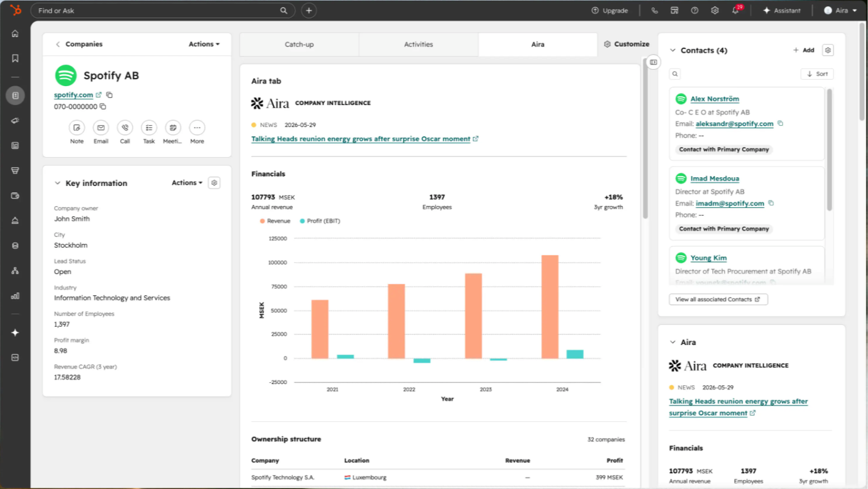Open the notifications bell
The width and height of the screenshot is (868, 489).
tap(735, 11)
